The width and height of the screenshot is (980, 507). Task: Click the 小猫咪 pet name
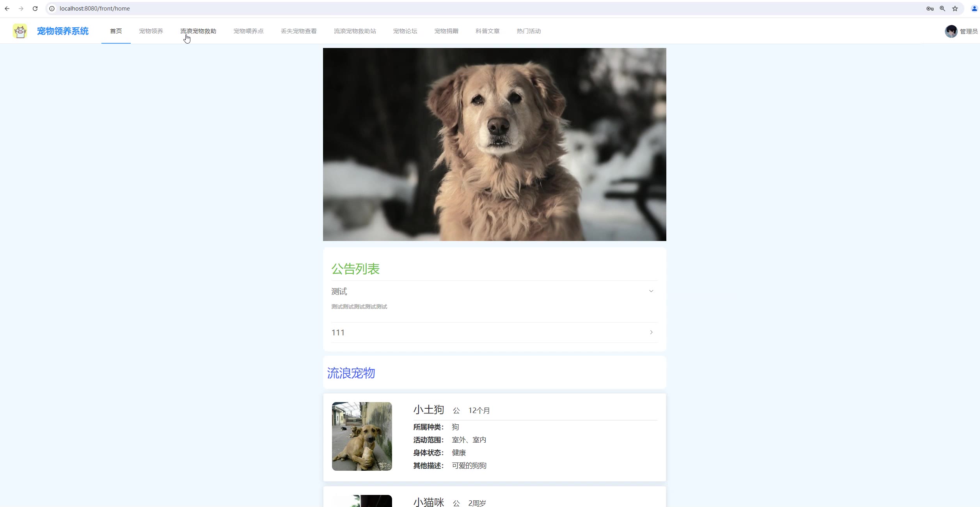coord(429,502)
